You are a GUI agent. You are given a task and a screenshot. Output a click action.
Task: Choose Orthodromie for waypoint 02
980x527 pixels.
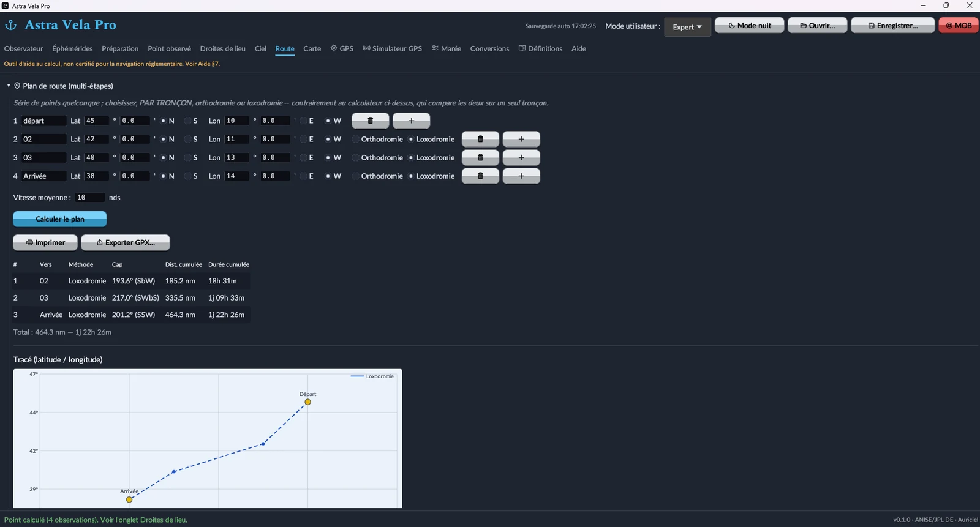377,140
